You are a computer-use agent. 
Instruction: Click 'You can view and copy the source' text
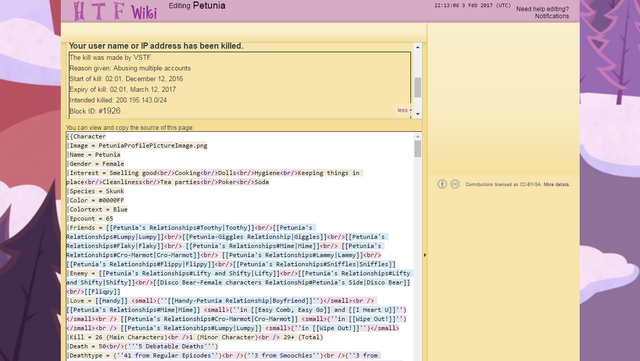pos(130,127)
